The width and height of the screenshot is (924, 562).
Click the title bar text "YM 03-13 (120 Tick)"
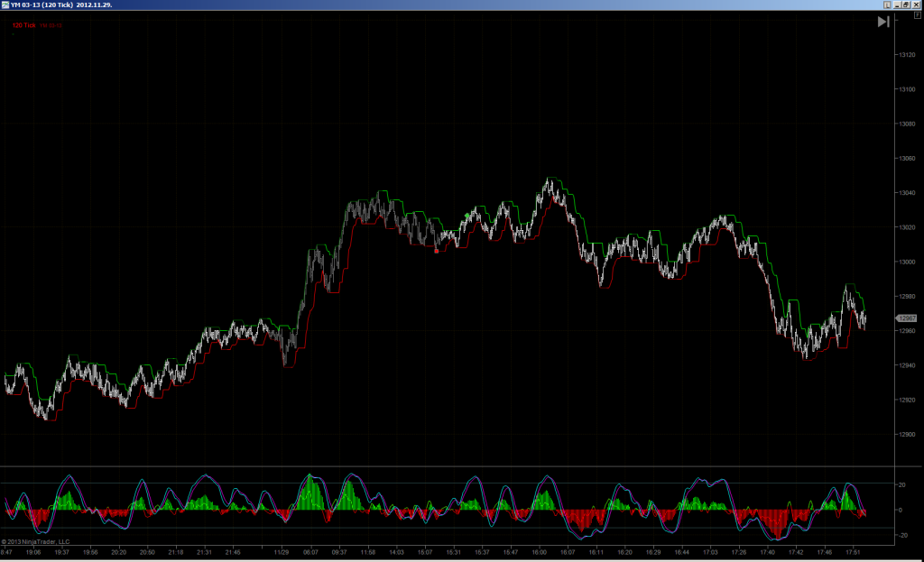tap(42, 5)
